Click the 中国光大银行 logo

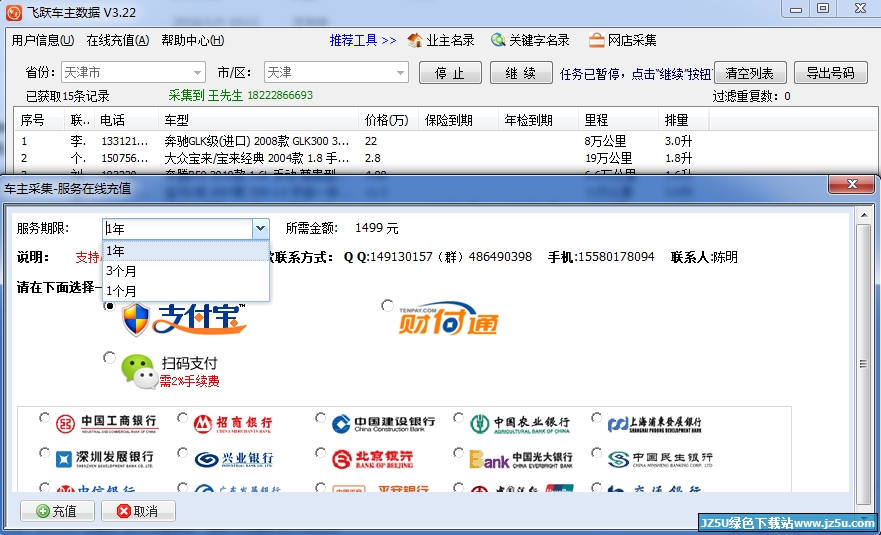(521, 459)
